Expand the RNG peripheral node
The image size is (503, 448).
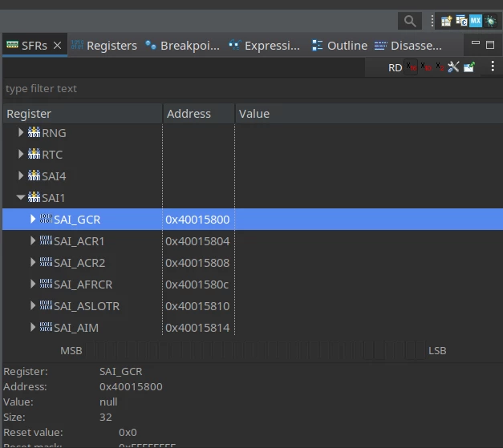coord(21,132)
